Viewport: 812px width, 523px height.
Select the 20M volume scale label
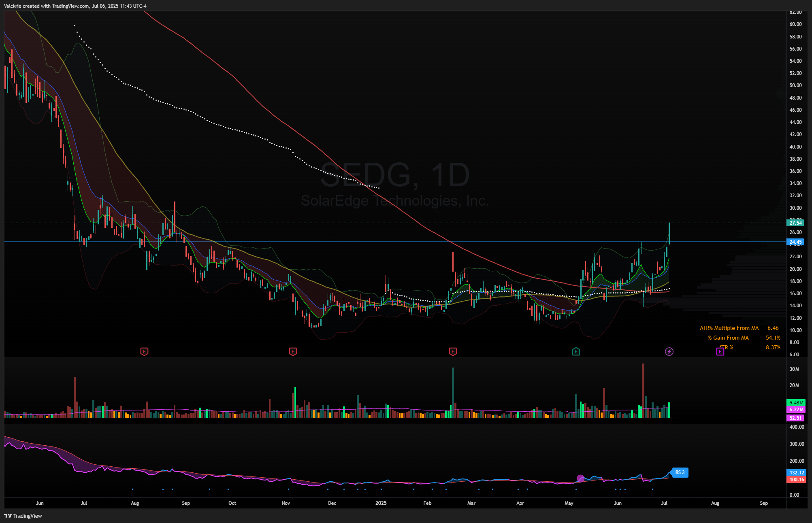point(794,385)
